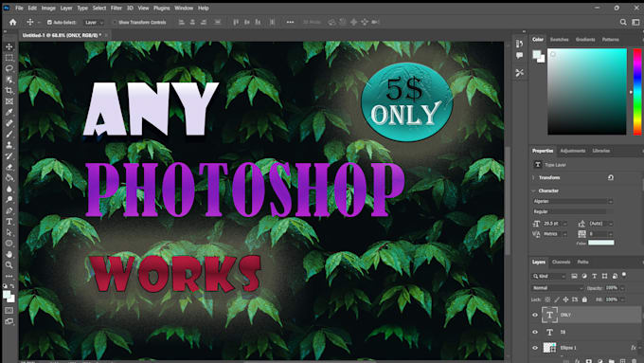Select the Ellipse shape tool
Image resolution: width=644 pixels, height=363 pixels.
tap(9, 244)
